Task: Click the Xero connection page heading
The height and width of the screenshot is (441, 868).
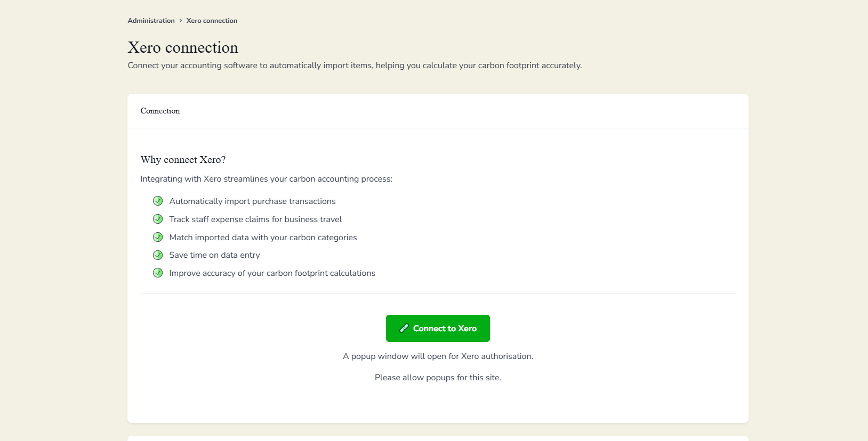Action: [x=183, y=47]
